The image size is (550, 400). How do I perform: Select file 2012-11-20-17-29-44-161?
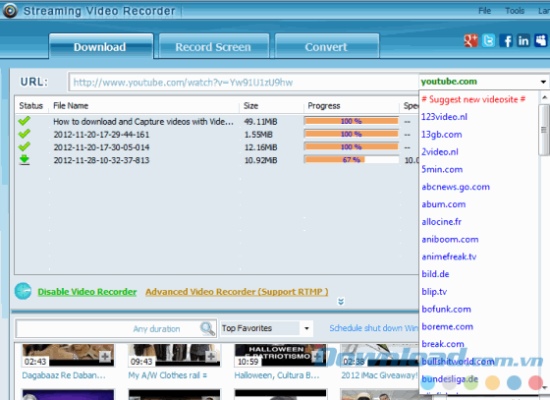101,134
